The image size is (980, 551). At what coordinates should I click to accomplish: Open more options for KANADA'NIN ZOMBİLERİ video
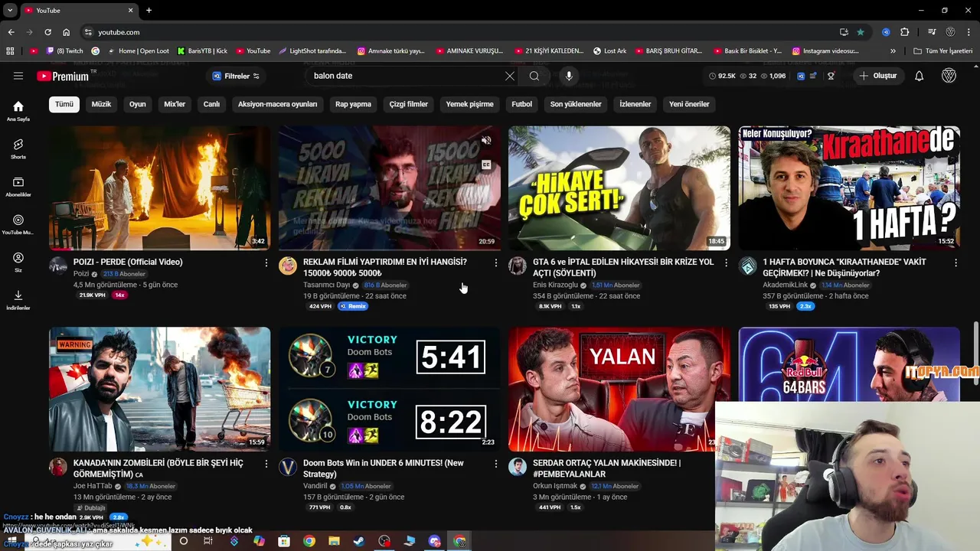click(266, 464)
